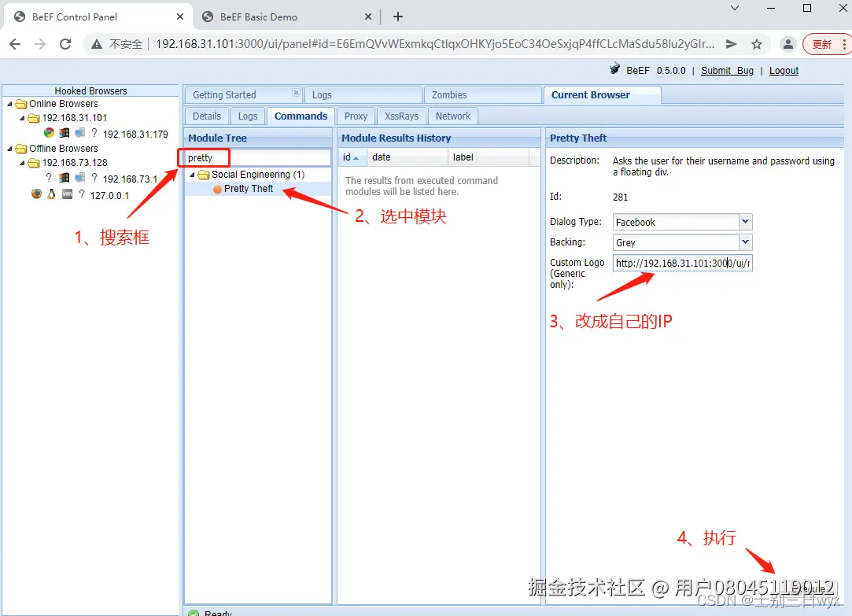Open the Network sub-tab
The width and height of the screenshot is (852, 616).
452,116
